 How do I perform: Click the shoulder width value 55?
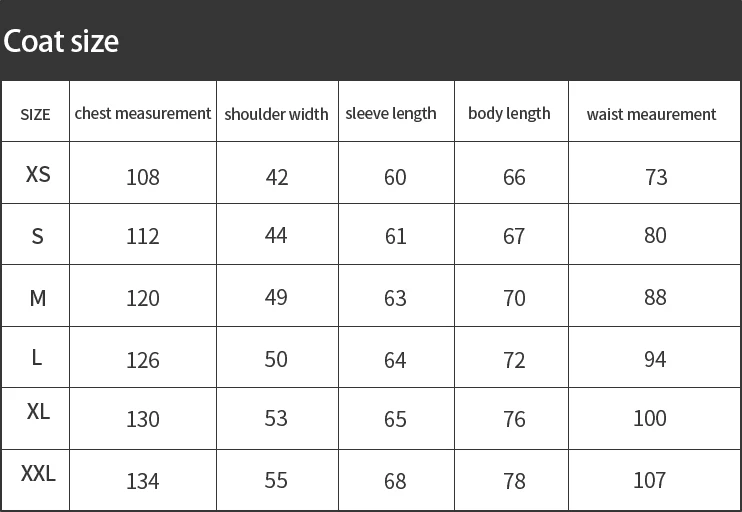[276, 480]
